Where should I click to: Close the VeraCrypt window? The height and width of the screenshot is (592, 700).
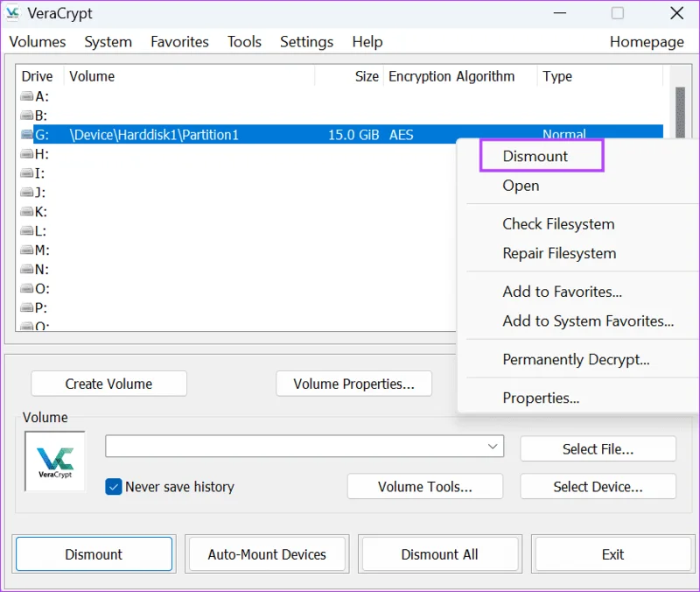[x=676, y=13]
